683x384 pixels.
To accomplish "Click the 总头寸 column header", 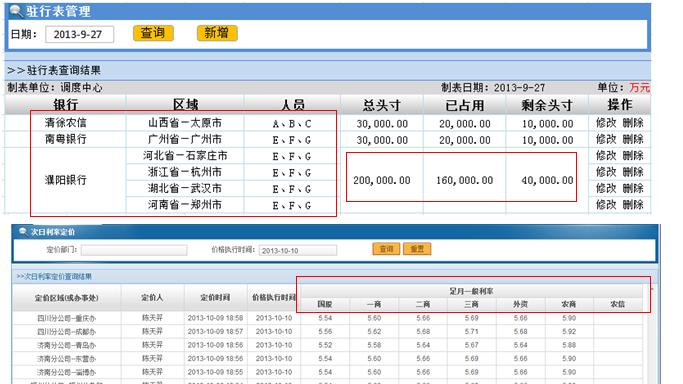I will click(x=382, y=105).
